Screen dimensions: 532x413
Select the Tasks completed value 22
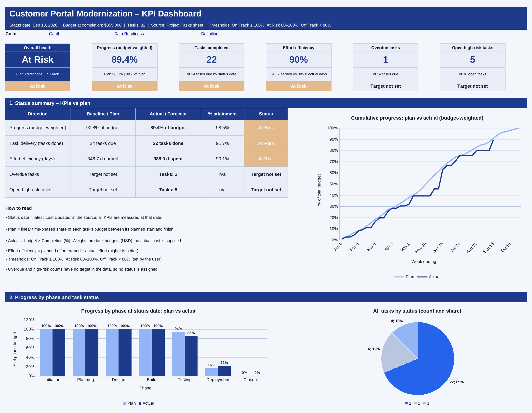coord(212,60)
